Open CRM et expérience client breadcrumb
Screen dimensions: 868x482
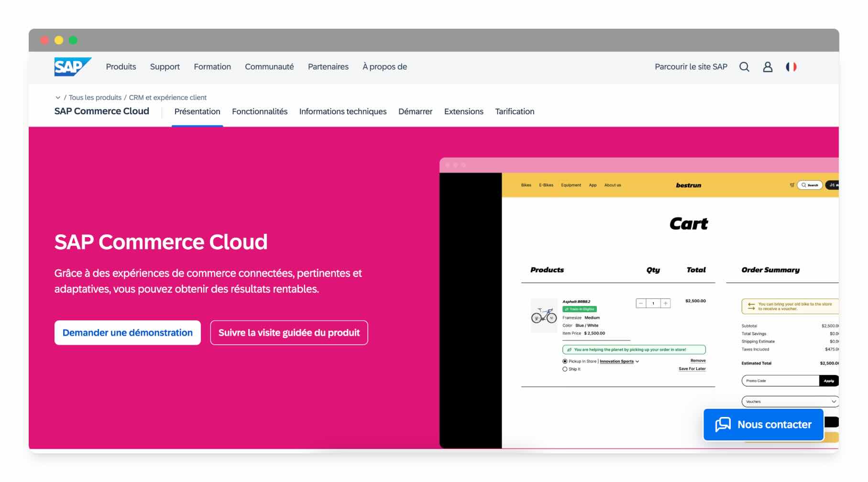click(168, 98)
